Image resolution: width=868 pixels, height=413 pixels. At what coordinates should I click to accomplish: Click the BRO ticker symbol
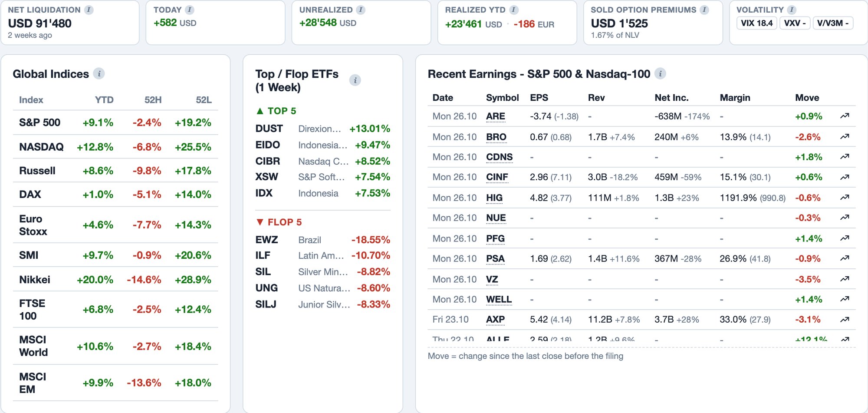(x=496, y=137)
